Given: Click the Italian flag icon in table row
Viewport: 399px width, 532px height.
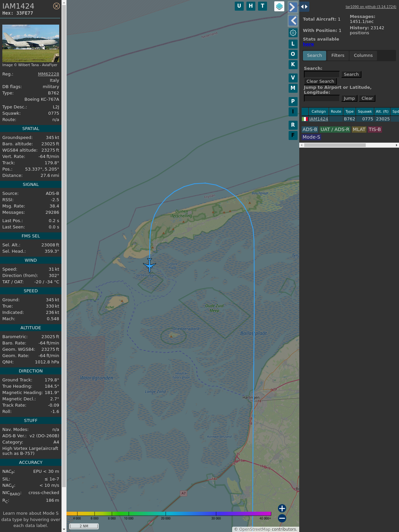Looking at the screenshot, I should (305, 119).
